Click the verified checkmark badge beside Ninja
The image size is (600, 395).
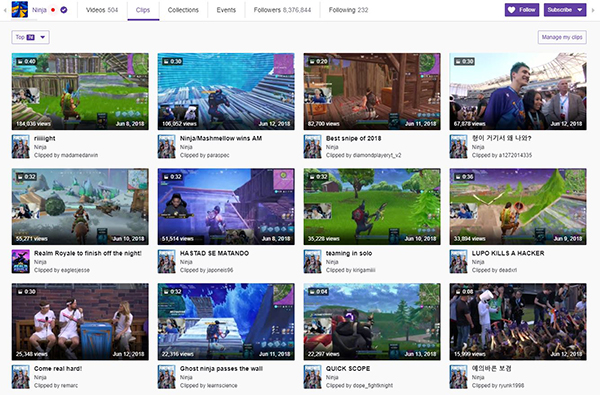click(64, 10)
